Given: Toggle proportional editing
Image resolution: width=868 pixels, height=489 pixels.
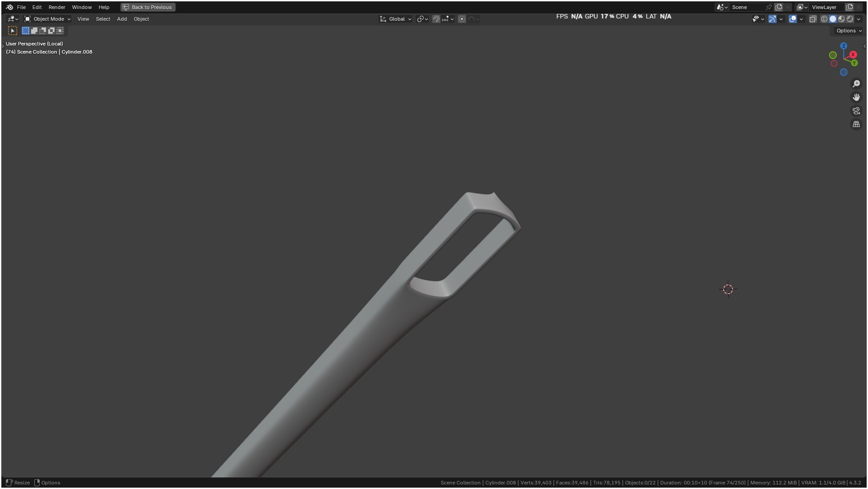Looking at the screenshot, I should [x=462, y=19].
